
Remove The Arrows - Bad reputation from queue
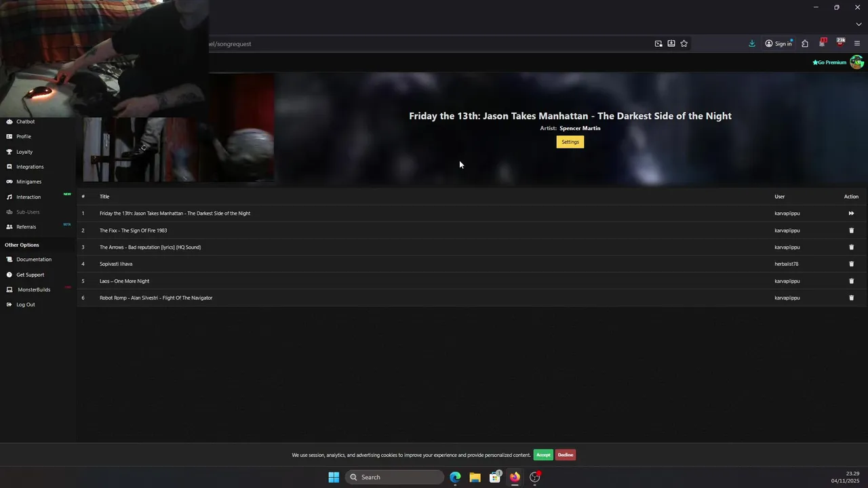852,247
